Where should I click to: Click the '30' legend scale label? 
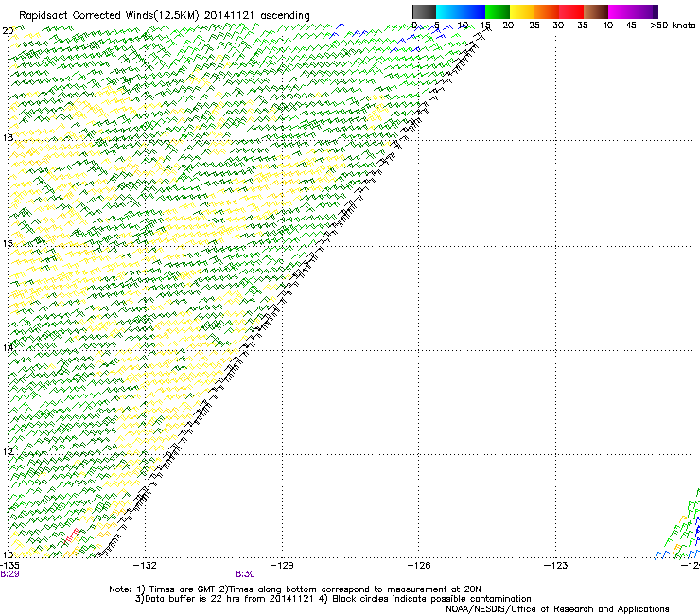(x=558, y=26)
